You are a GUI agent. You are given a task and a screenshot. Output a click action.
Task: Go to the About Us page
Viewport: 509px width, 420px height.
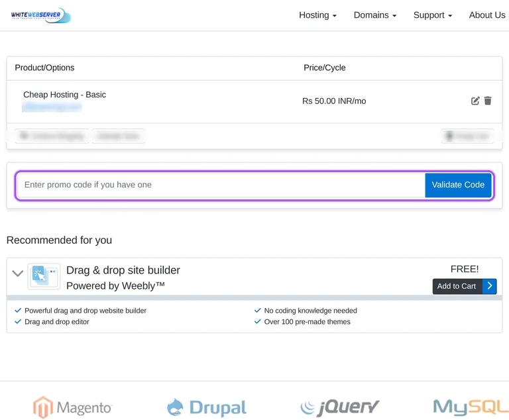click(487, 15)
